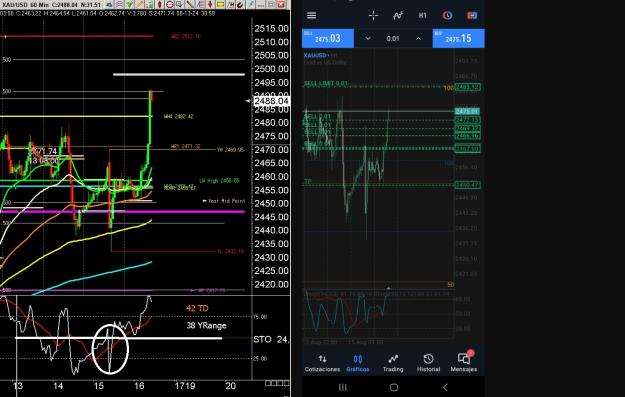Click date 16 on the time axis

(139, 386)
